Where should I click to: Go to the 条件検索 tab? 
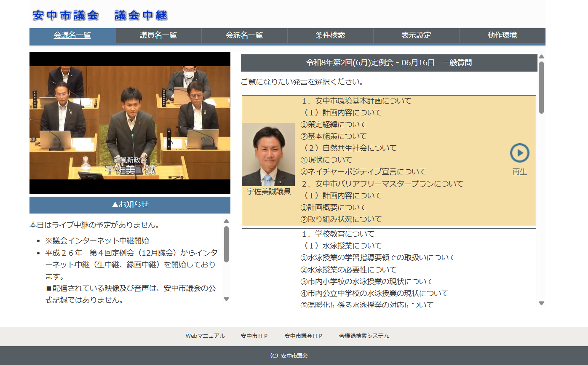tap(330, 35)
